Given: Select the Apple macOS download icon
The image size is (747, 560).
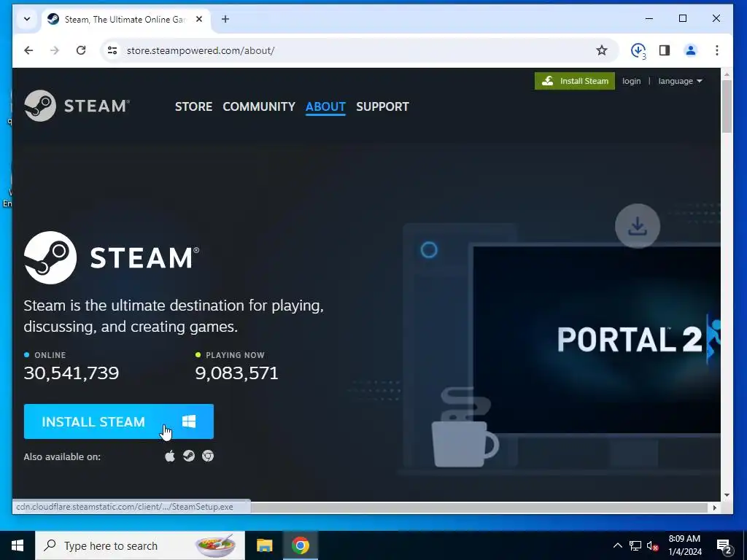Looking at the screenshot, I should pos(169,456).
